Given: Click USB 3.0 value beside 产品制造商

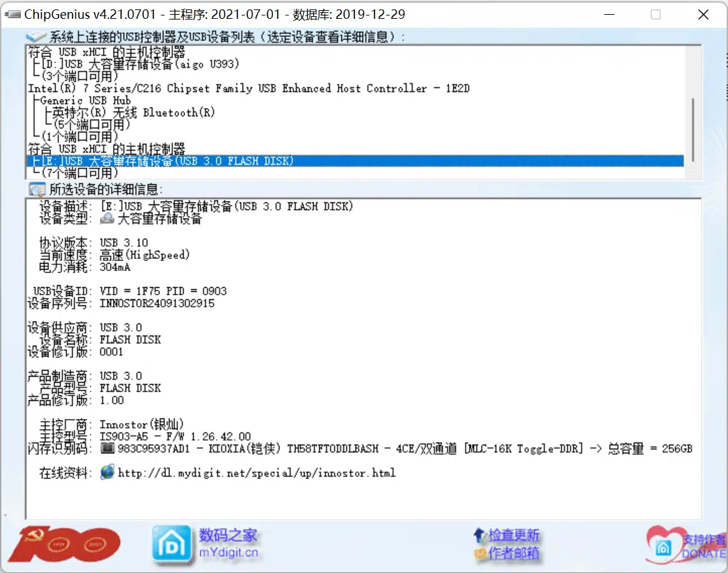Looking at the screenshot, I should pyautogui.click(x=121, y=376).
